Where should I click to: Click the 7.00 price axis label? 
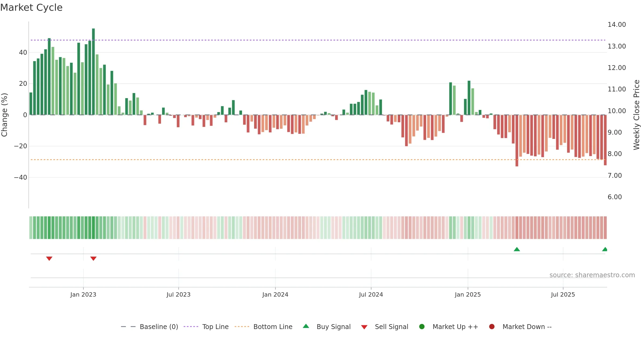point(615,175)
